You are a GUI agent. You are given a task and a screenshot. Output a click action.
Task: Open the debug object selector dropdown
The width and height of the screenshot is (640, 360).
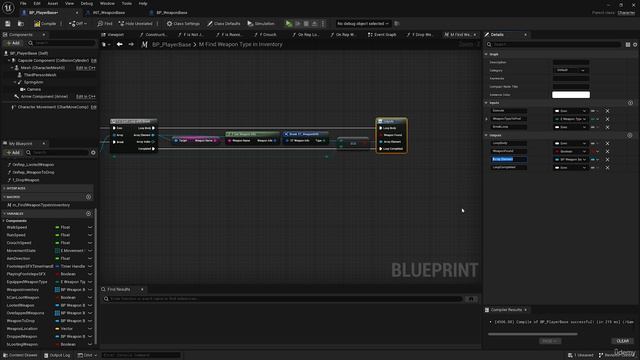(x=363, y=24)
